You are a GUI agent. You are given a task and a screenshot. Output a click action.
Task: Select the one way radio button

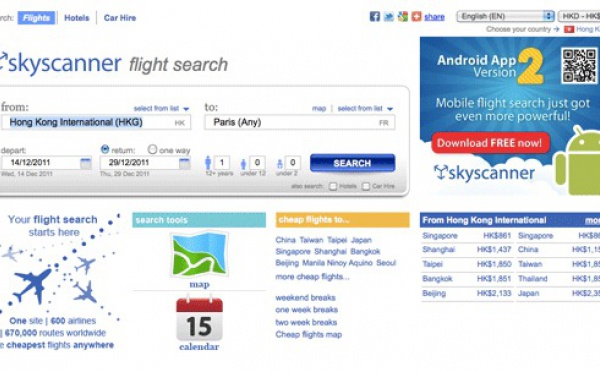coord(152,149)
